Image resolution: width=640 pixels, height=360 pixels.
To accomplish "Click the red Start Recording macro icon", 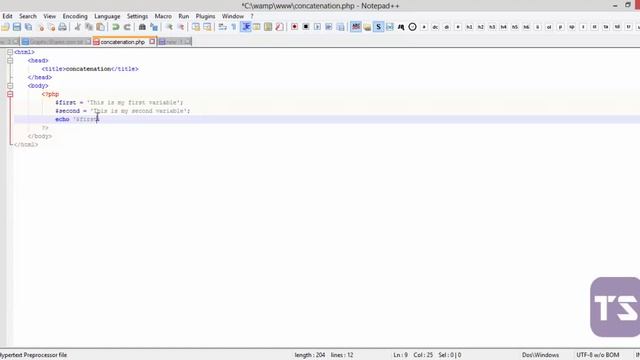I will click(294, 27).
